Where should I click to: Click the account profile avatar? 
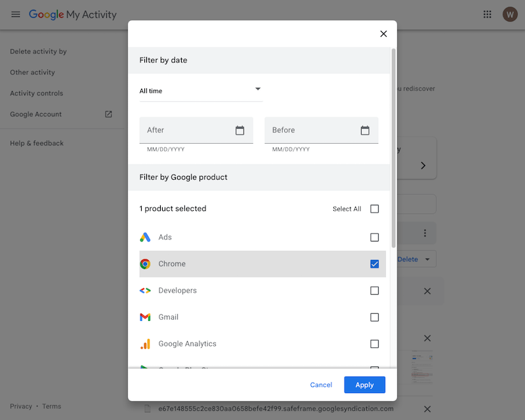(510, 14)
